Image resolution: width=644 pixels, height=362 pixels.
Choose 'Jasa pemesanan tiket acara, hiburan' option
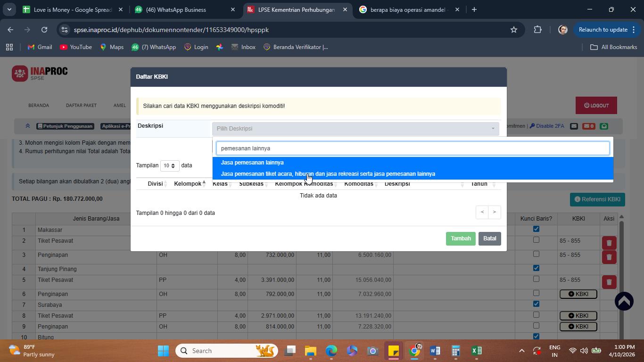(x=413, y=174)
